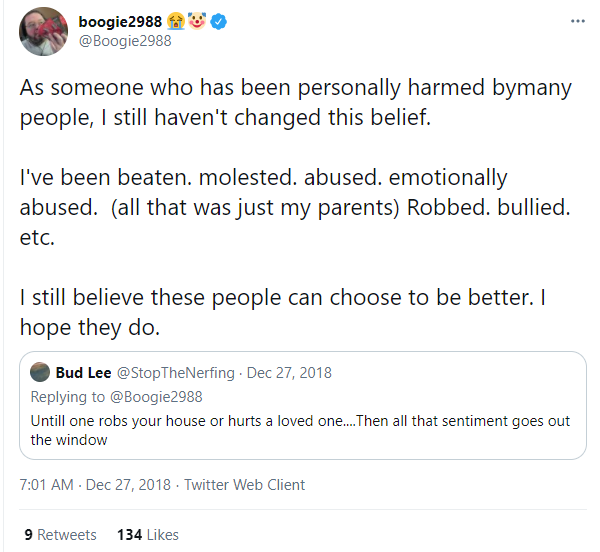Open the three-dot more options menu

(577, 20)
